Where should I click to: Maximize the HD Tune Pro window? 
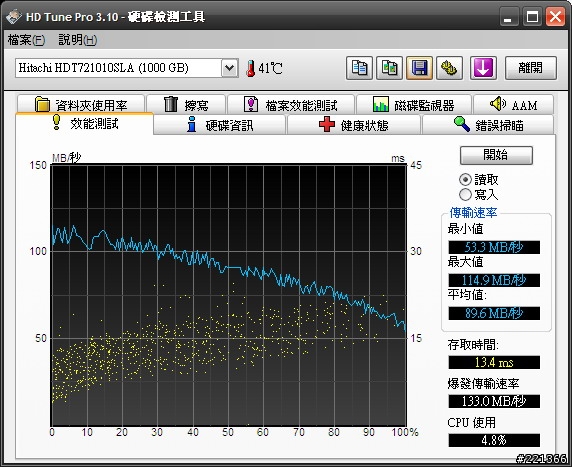532,17
